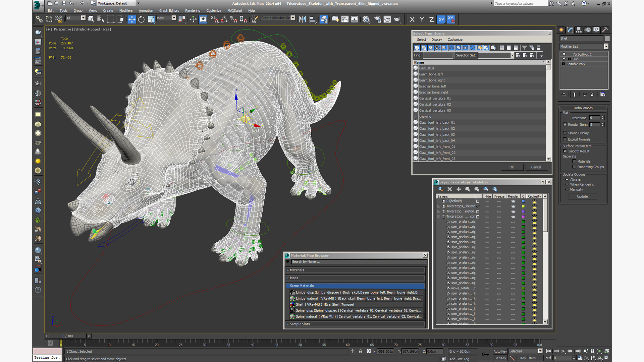This screenshot has width=644, height=362.
Task: Open the Align tool
Action: [x=312, y=19]
